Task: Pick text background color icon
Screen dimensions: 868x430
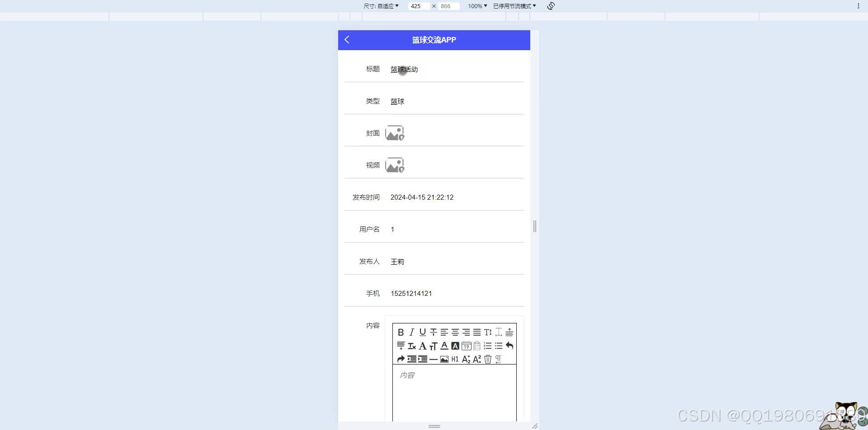Action: point(455,346)
